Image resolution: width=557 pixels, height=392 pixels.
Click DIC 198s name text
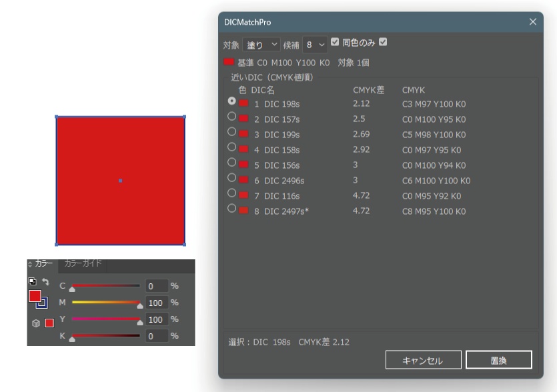pos(282,104)
